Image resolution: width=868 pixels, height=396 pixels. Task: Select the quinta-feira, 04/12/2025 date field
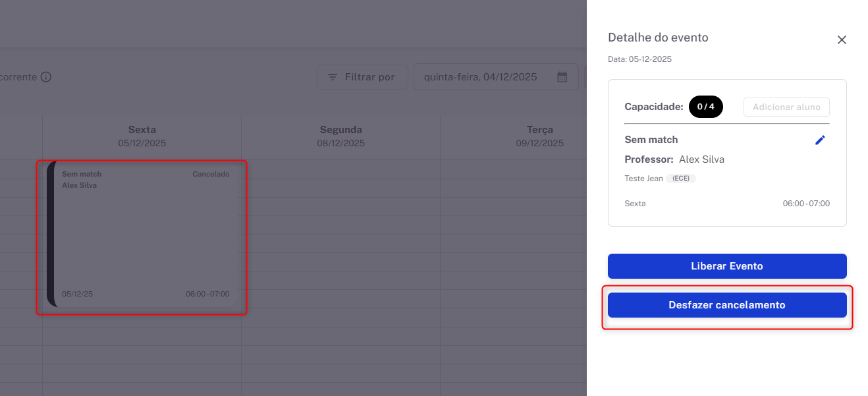[480, 77]
